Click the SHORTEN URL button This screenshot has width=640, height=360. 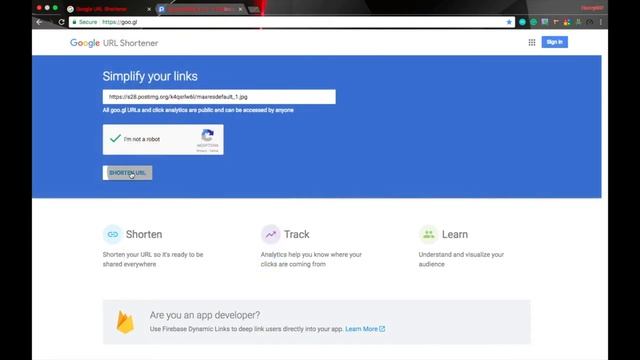pyautogui.click(x=127, y=173)
